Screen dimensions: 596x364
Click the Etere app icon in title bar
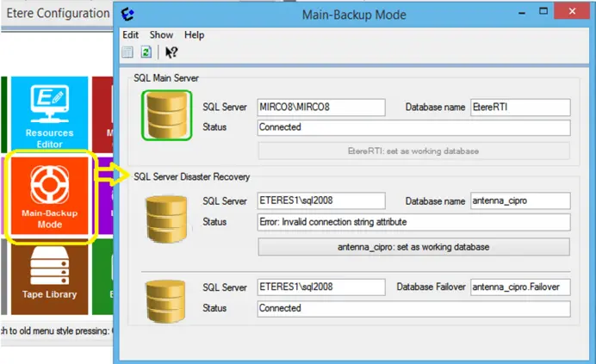tap(128, 14)
